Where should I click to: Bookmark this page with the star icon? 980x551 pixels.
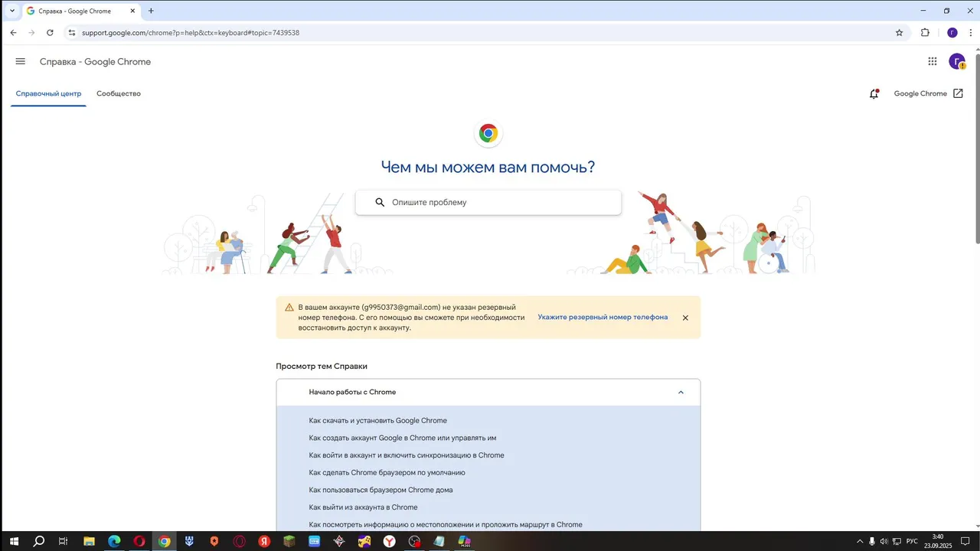(899, 33)
